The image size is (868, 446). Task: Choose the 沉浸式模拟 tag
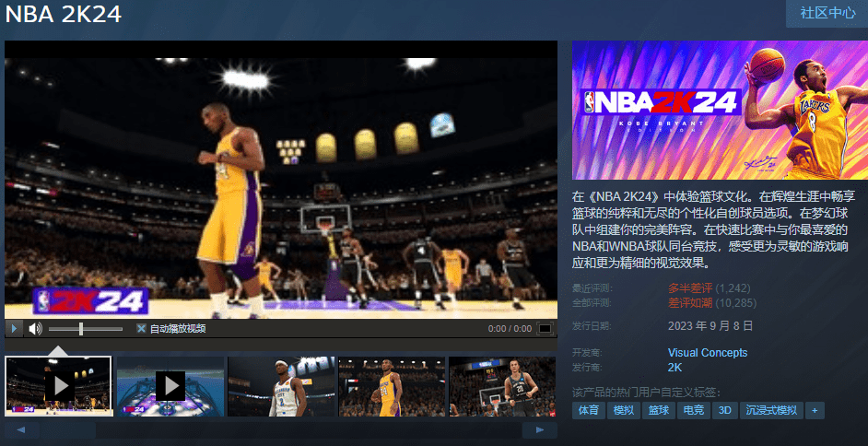pyautogui.click(x=771, y=410)
